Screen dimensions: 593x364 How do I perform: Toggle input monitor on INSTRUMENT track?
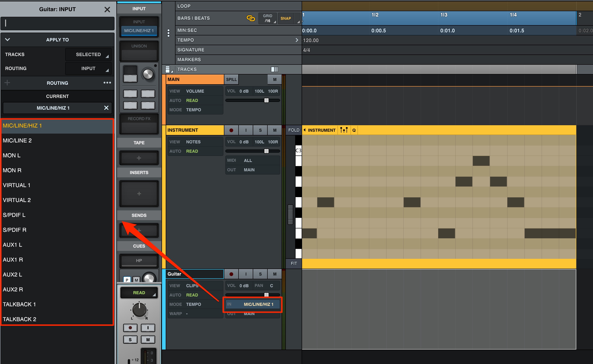point(246,130)
